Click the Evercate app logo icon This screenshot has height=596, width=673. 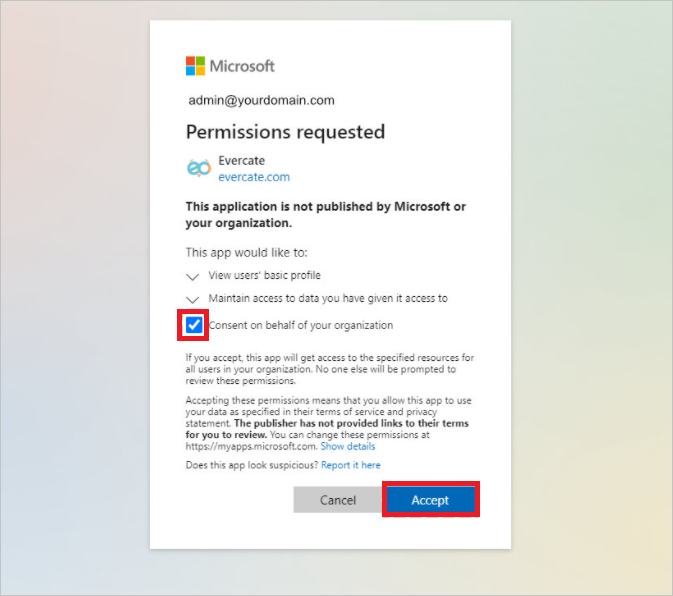pyautogui.click(x=199, y=168)
